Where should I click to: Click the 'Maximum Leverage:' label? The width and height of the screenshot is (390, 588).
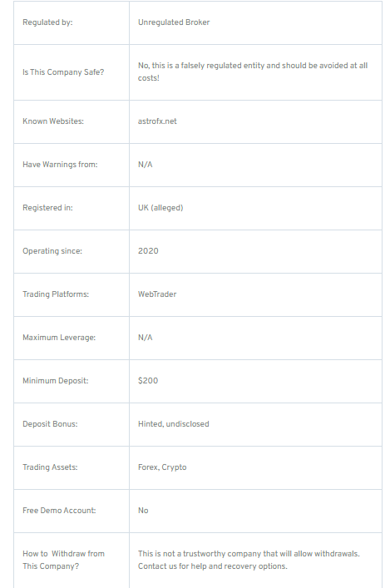click(x=59, y=338)
